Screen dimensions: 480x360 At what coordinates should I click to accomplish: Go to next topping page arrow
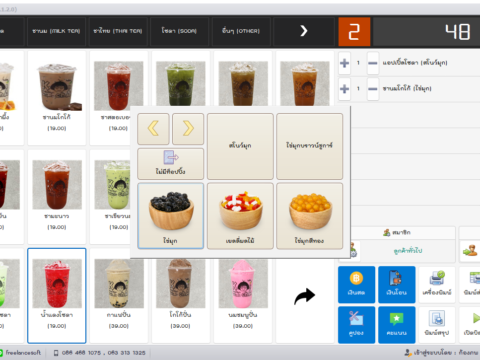(188, 128)
